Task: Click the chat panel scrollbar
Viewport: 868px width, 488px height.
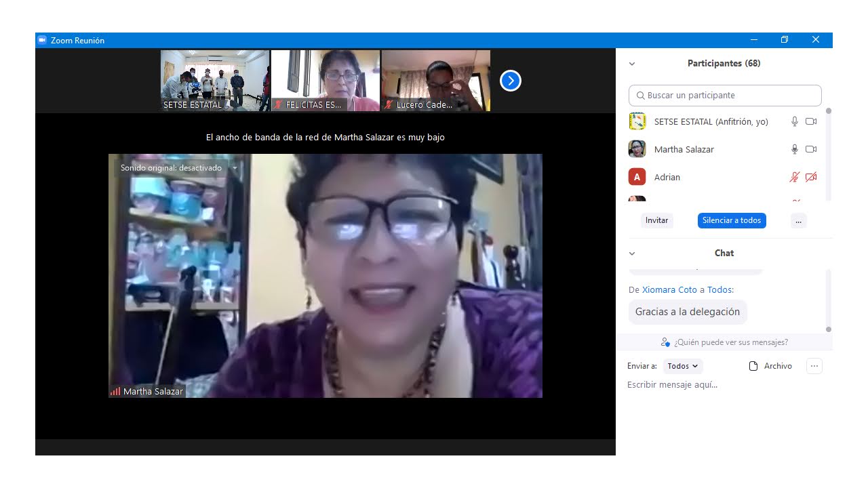Action: pos(828,301)
